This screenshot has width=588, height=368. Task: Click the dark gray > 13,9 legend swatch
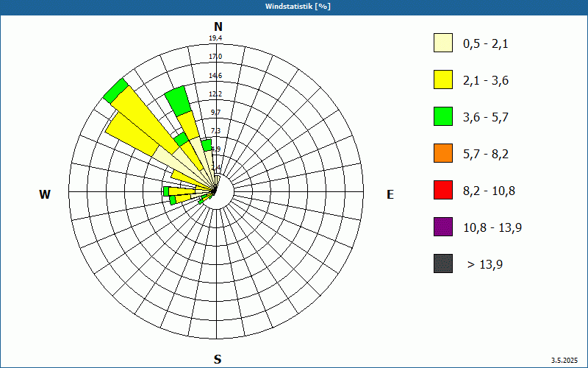click(x=443, y=263)
